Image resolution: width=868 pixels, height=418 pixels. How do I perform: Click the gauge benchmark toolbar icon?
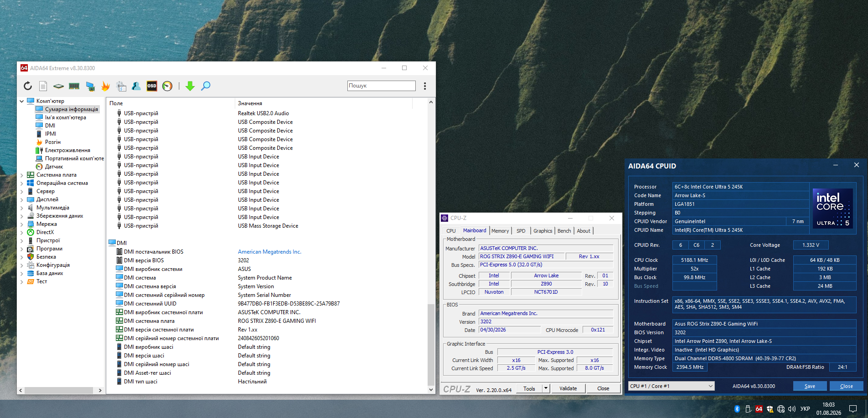coord(167,86)
